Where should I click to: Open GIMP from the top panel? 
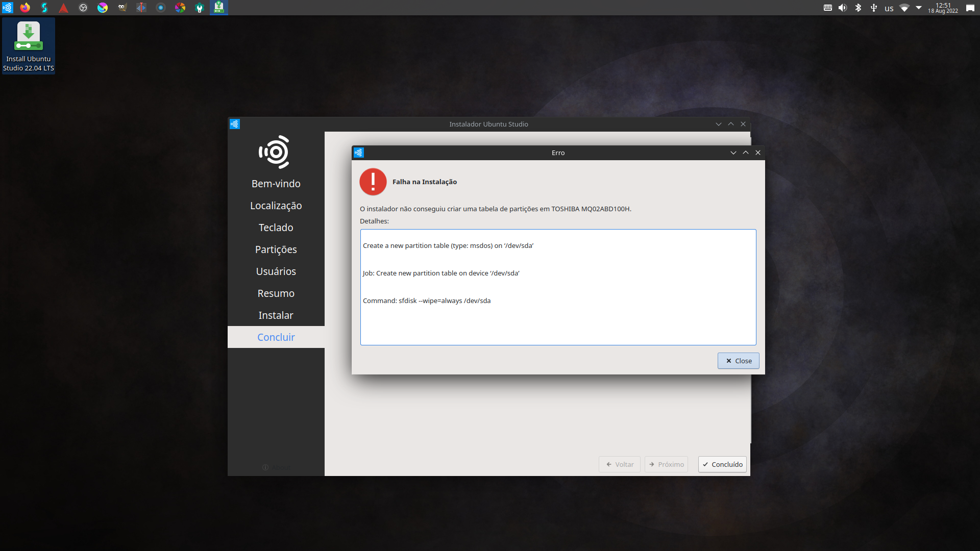(x=122, y=8)
